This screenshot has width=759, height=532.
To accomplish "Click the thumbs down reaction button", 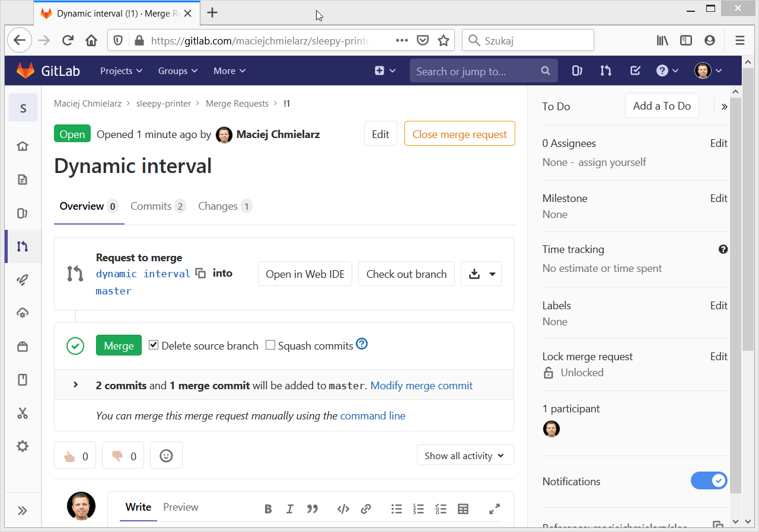I will 123,456.
